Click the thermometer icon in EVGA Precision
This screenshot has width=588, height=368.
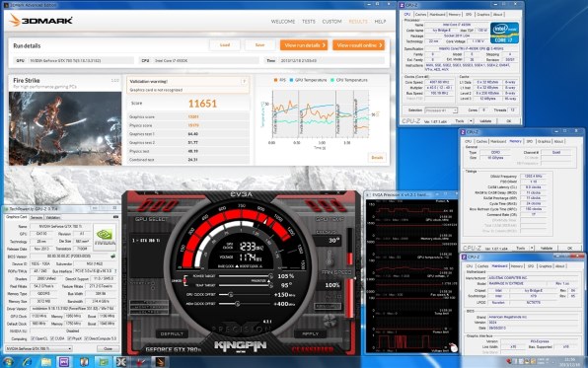point(330,258)
